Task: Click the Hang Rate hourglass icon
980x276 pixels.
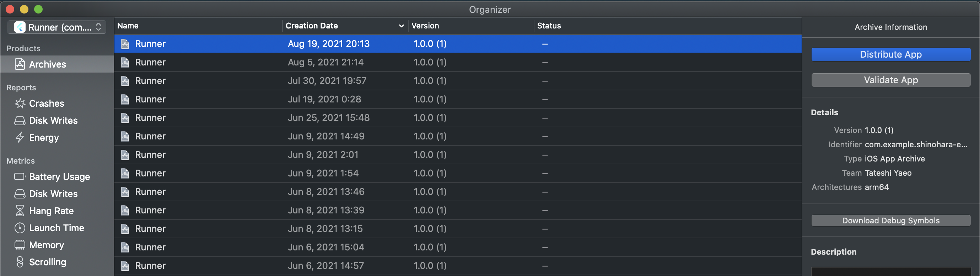Action: [x=20, y=211]
